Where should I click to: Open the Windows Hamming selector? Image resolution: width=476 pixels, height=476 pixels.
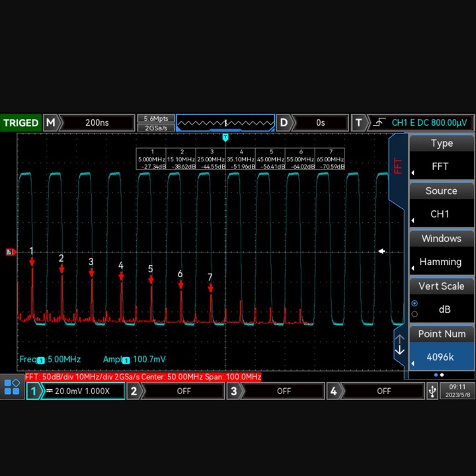click(442, 261)
